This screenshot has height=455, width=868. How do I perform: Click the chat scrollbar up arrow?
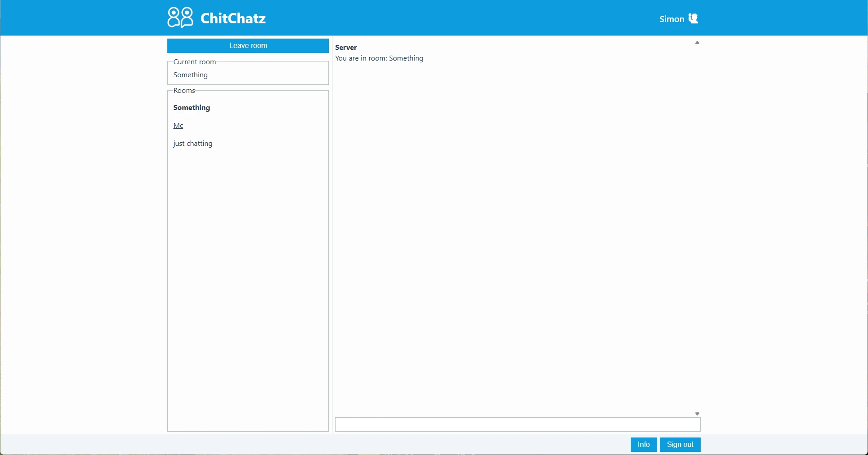click(697, 43)
